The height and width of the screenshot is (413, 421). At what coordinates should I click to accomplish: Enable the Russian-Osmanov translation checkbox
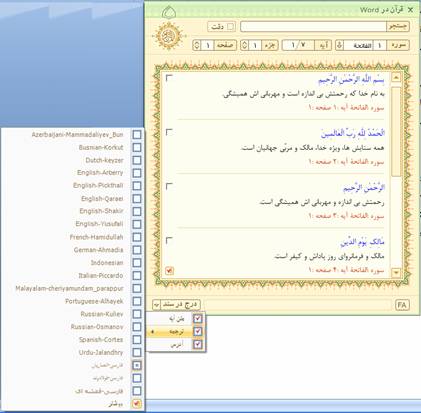pyautogui.click(x=137, y=327)
